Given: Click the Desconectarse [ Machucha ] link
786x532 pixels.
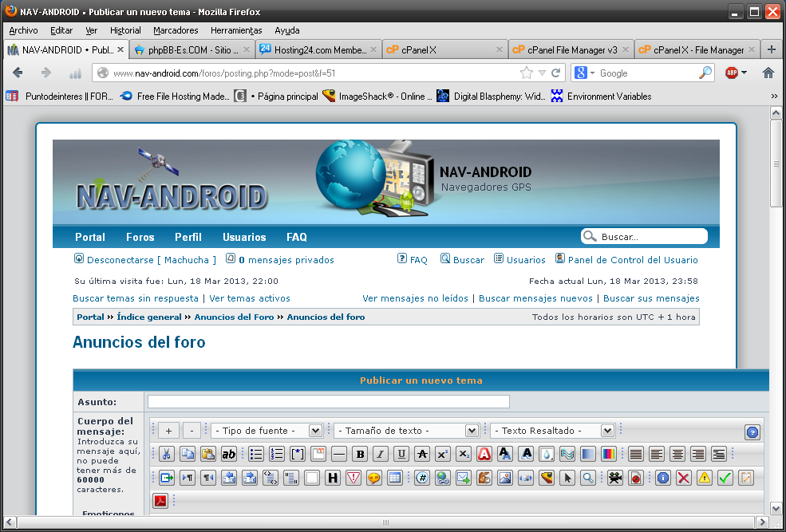Looking at the screenshot, I should click(148, 260).
